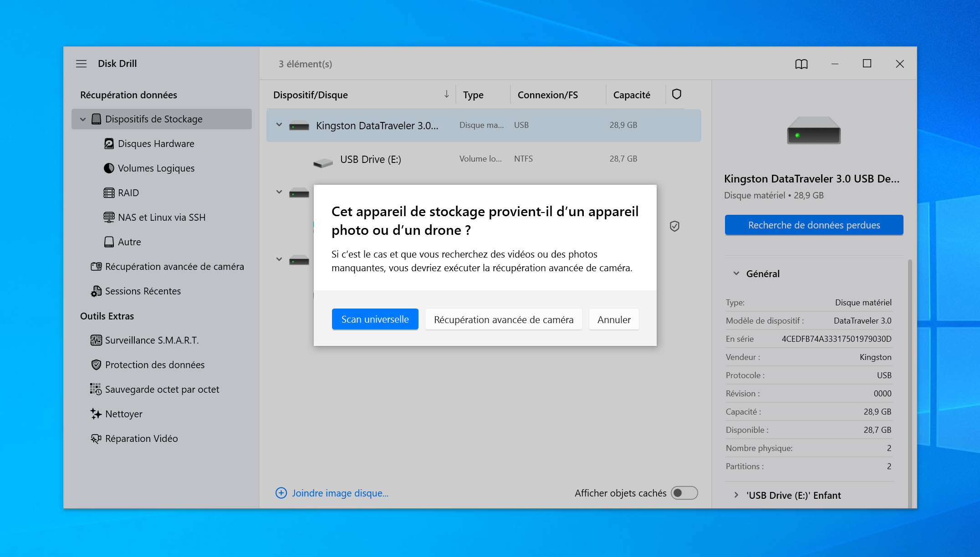Click the Dispositifs de Stockage drive icon
The width and height of the screenshot is (980, 557).
pos(96,119)
